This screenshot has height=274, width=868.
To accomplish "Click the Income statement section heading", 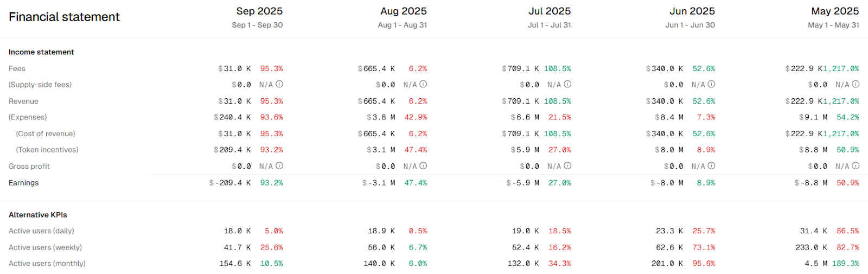I will tap(41, 52).
